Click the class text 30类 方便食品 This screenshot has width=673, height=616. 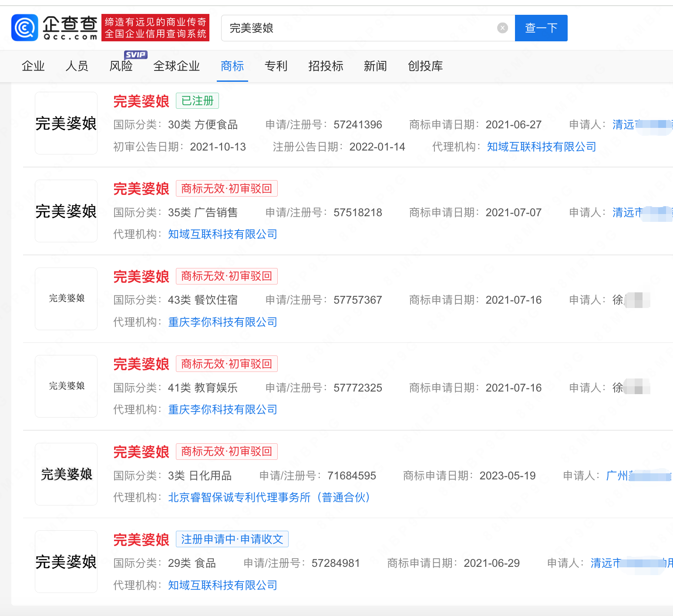coord(203,125)
